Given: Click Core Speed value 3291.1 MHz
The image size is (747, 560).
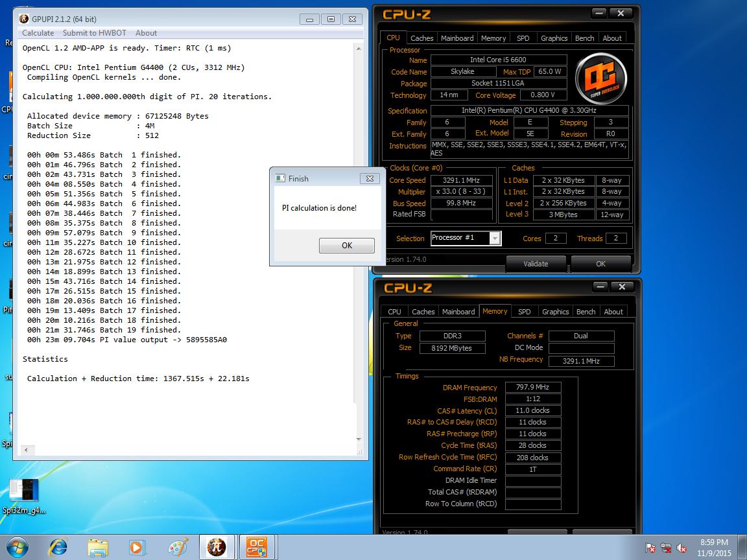Looking at the screenshot, I should (461, 180).
